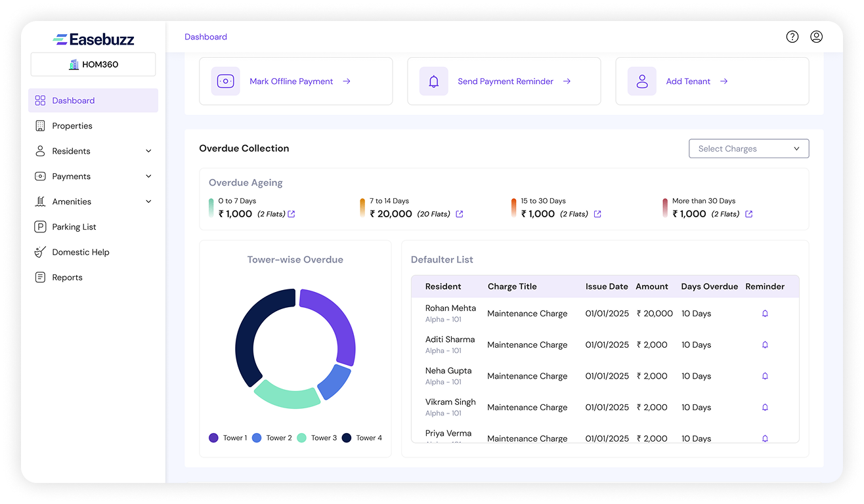Open More than 30 Days link icon
The height and width of the screenshot is (504, 864).
(x=749, y=214)
